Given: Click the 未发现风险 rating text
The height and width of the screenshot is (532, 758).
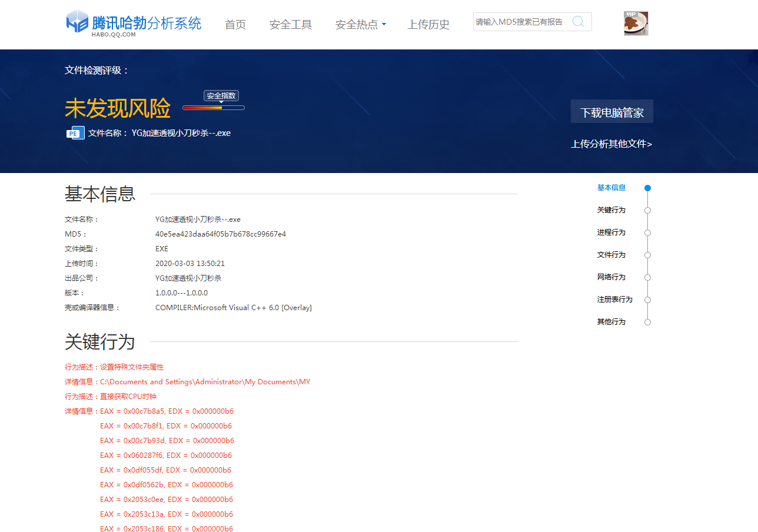Looking at the screenshot, I should [118, 108].
